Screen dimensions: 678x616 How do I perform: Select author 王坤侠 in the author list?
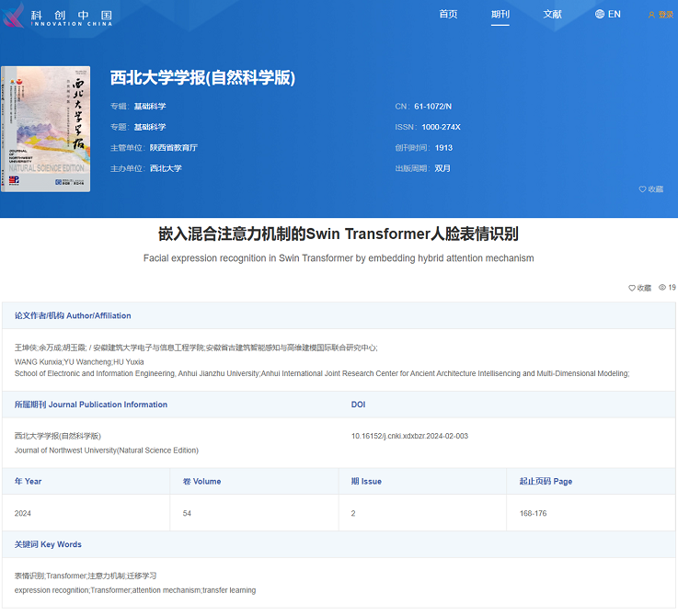[x=26, y=348]
